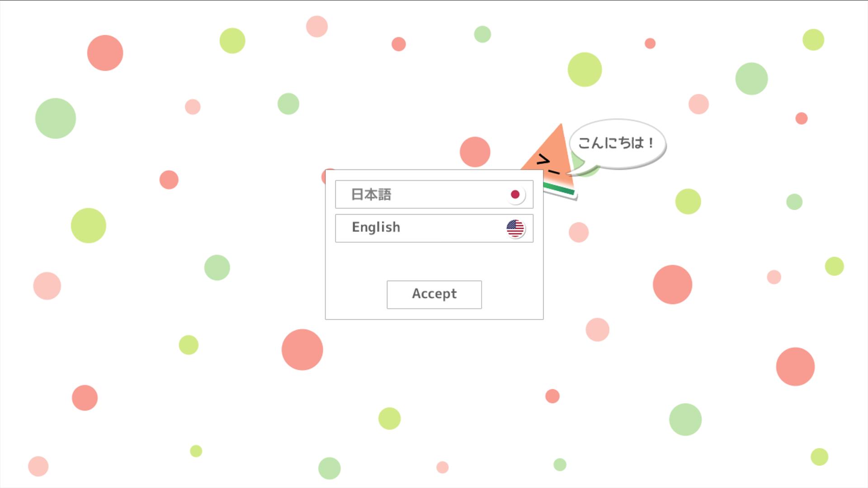Click the exclamation mark in the speech bubble
This screenshot has width=868, height=488.
point(651,143)
